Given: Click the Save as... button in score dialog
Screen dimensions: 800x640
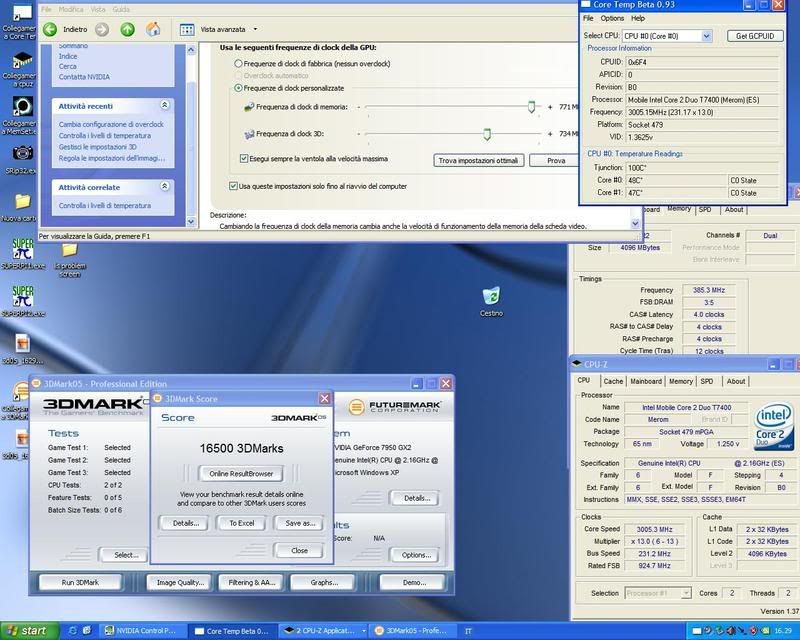Looking at the screenshot, I should point(300,523).
